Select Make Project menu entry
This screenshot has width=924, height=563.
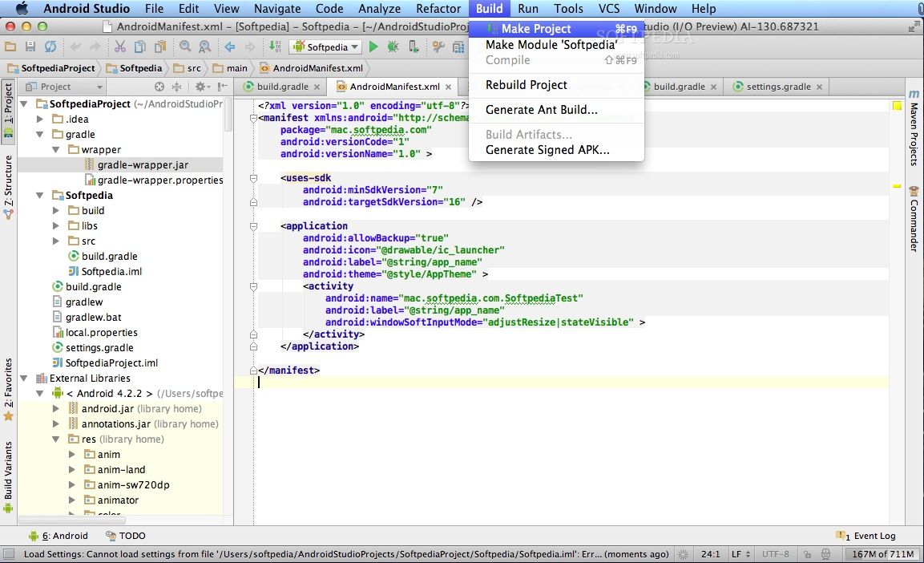[556, 28]
